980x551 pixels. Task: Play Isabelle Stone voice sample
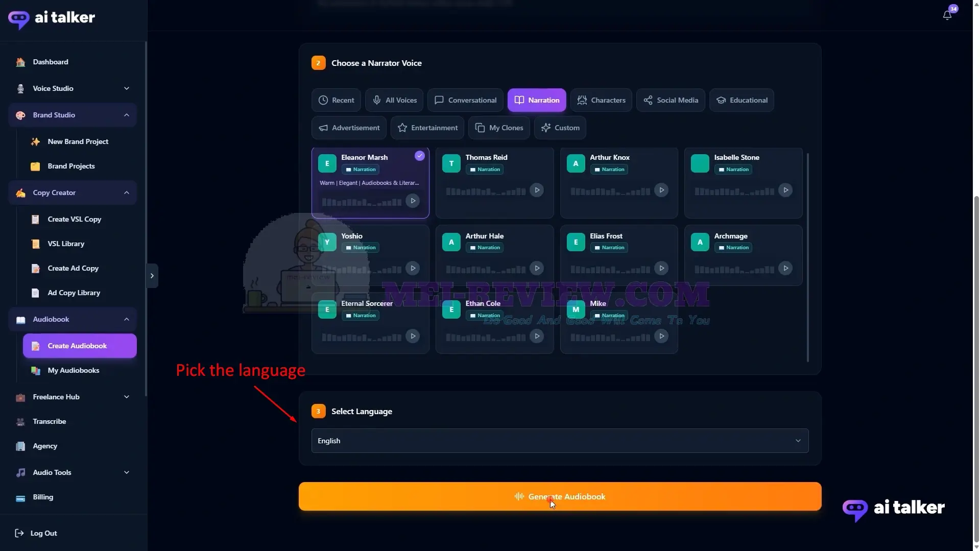pyautogui.click(x=785, y=190)
